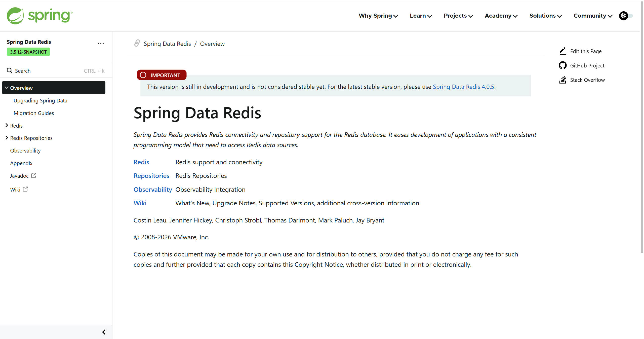Click the search magnifier icon
The height and width of the screenshot is (339, 644).
pyautogui.click(x=10, y=70)
